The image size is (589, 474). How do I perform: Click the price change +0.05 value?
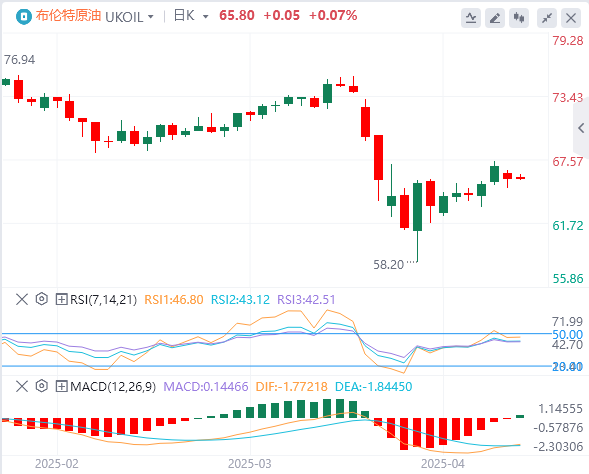click(x=282, y=16)
